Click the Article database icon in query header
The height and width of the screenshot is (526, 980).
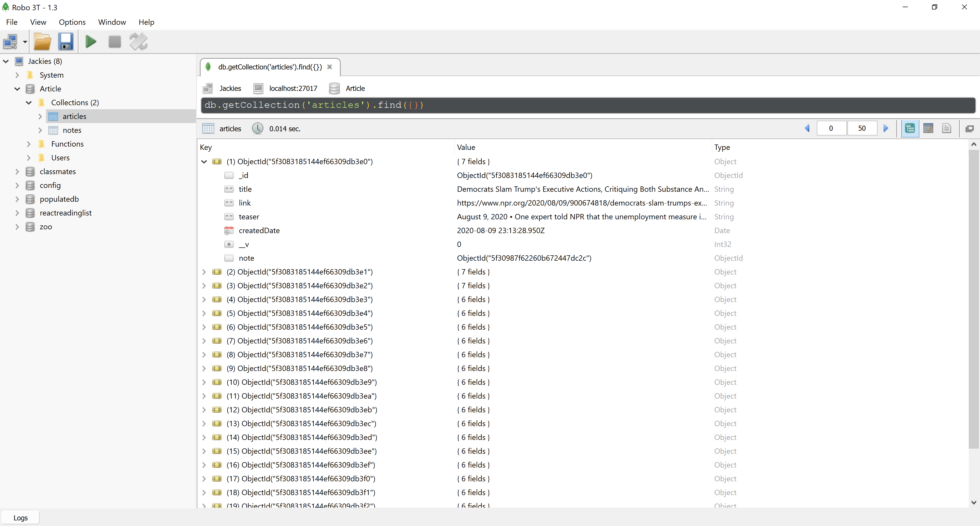tap(334, 88)
